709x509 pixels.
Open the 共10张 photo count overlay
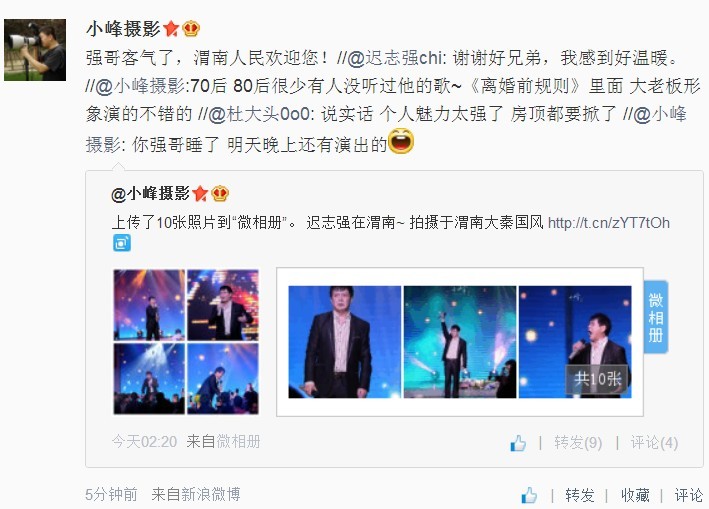point(597,379)
